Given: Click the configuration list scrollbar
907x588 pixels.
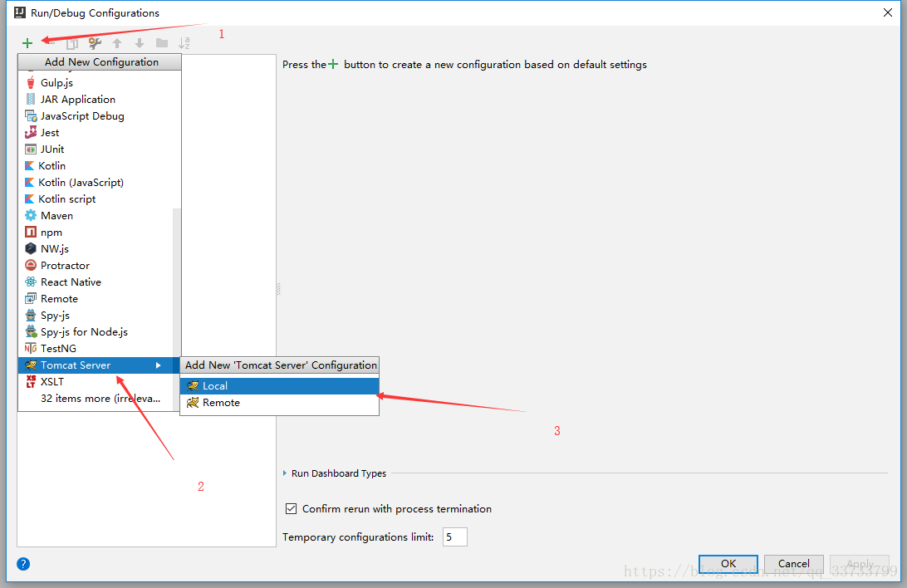Looking at the screenshot, I should [177, 282].
